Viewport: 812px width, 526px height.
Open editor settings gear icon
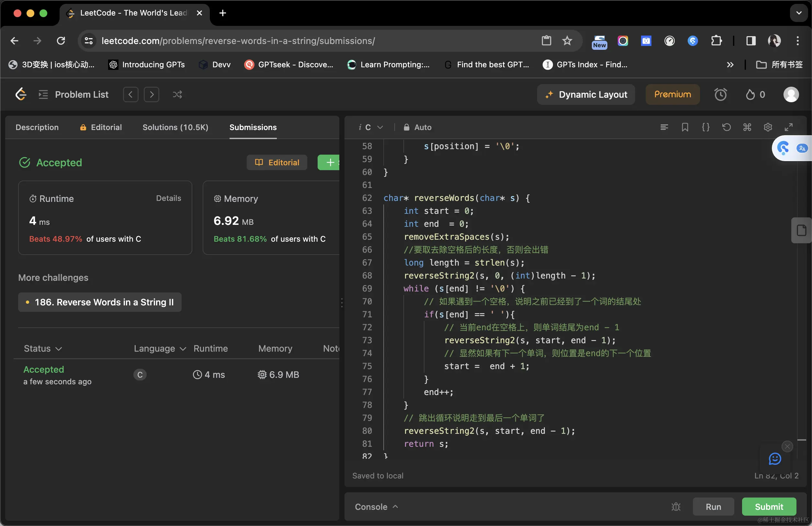point(768,127)
